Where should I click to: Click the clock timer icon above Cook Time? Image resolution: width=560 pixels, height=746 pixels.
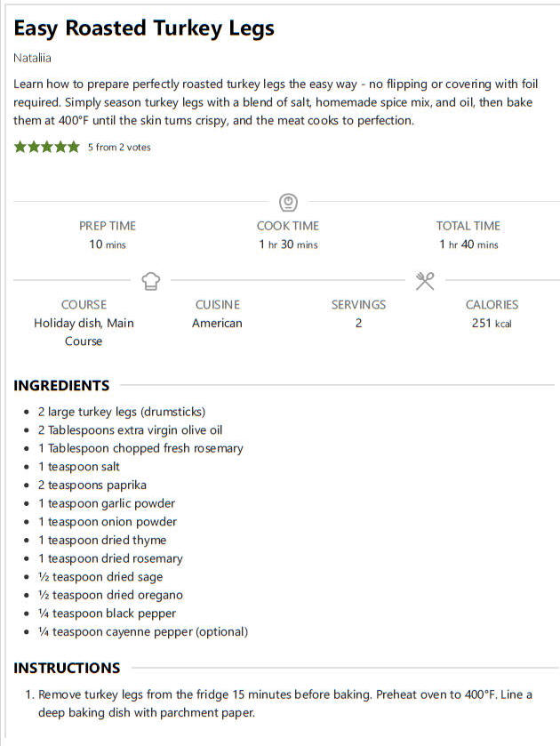288,202
